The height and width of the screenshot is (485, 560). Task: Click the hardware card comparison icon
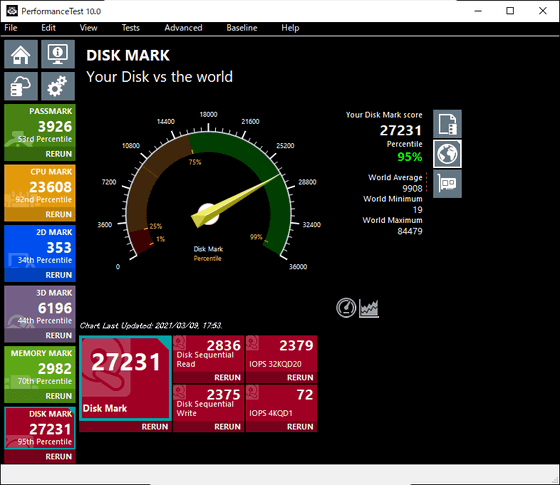click(x=447, y=184)
